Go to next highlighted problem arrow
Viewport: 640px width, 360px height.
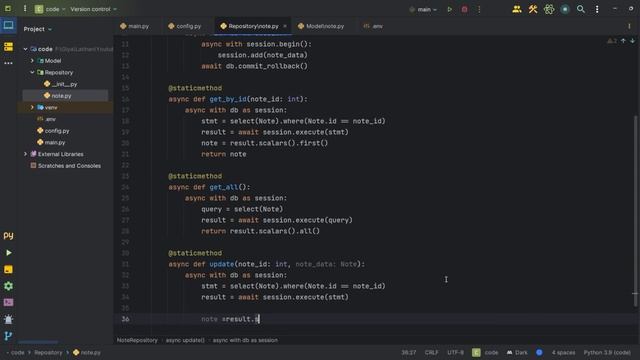(x=632, y=41)
